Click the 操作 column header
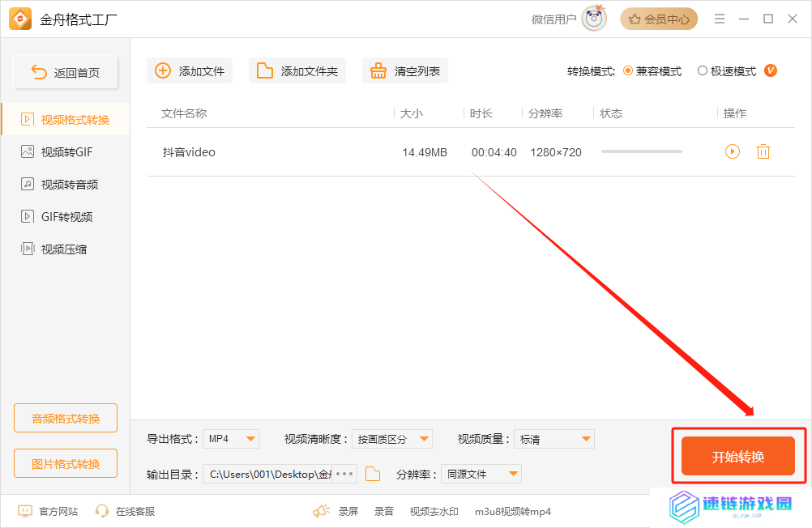 tap(735, 113)
